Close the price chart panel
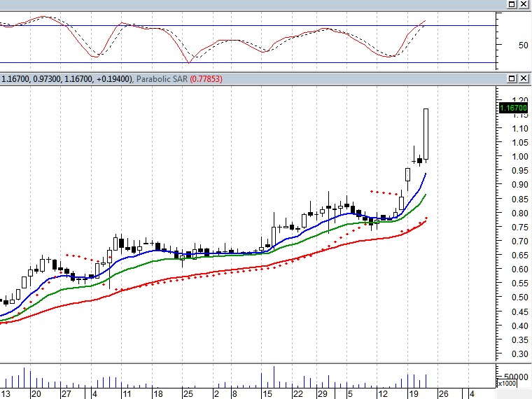The image size is (532, 399). [x=524, y=78]
